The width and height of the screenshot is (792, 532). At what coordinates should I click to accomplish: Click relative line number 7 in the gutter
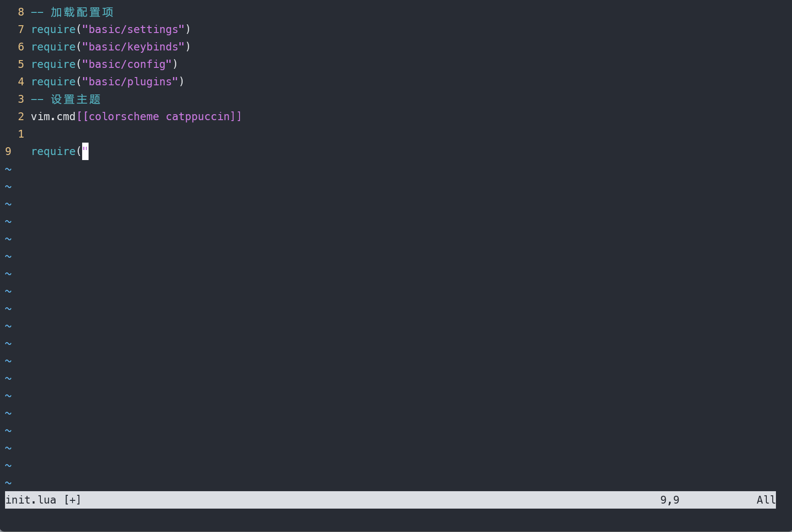click(21, 29)
